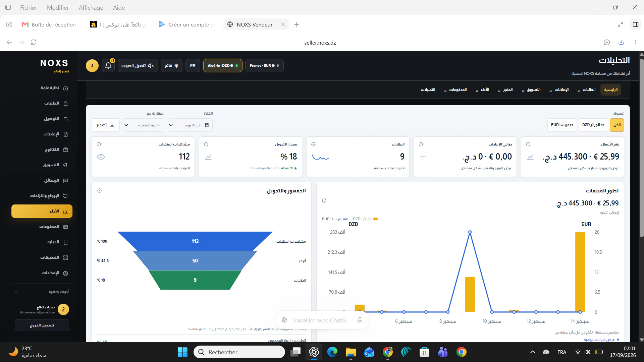This screenshot has height=362, width=644.
Task: Open الرسائل in the sidebar
Action: coord(42,180)
